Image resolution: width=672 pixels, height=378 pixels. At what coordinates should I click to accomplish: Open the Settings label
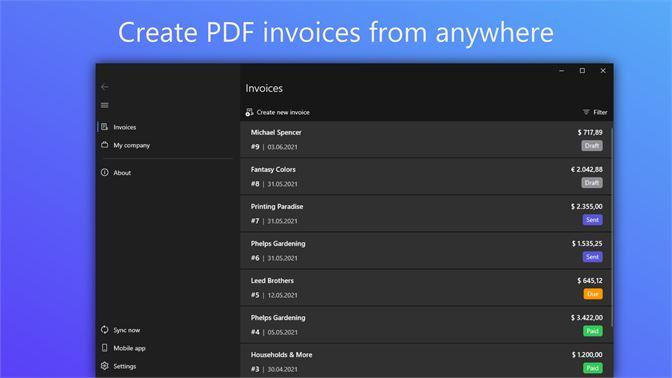pyautogui.click(x=125, y=366)
